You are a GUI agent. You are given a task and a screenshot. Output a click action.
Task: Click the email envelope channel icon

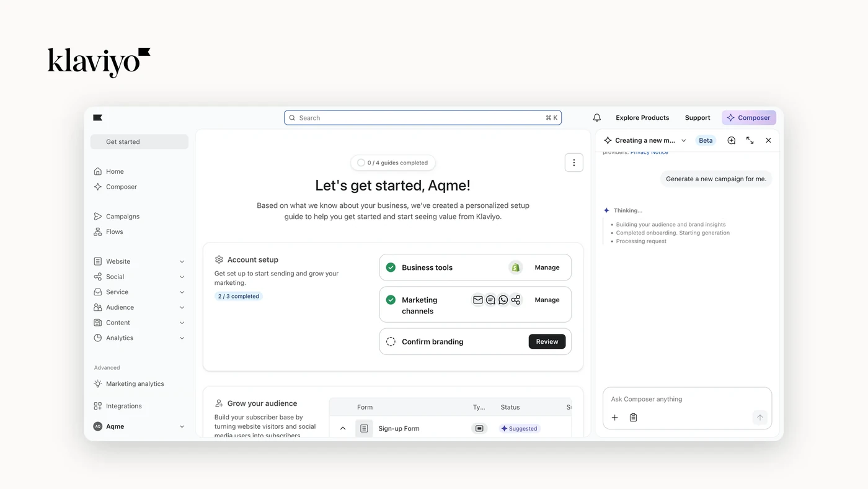coord(477,300)
